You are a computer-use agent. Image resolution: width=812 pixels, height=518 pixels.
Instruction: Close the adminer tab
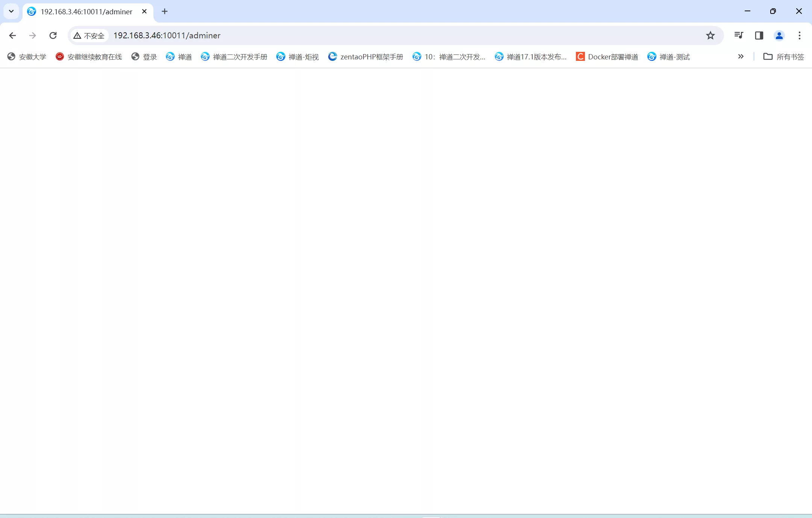click(144, 12)
